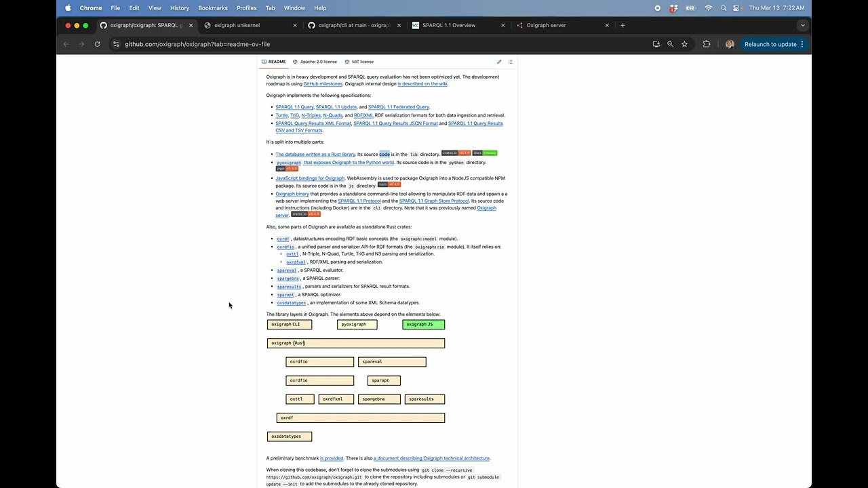Click the oxigraph JS diagram box
Screen dimensions: 868x488
pos(424,325)
